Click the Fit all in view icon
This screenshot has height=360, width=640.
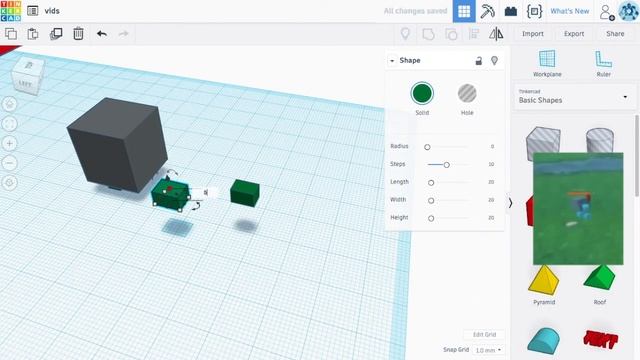click(10, 124)
